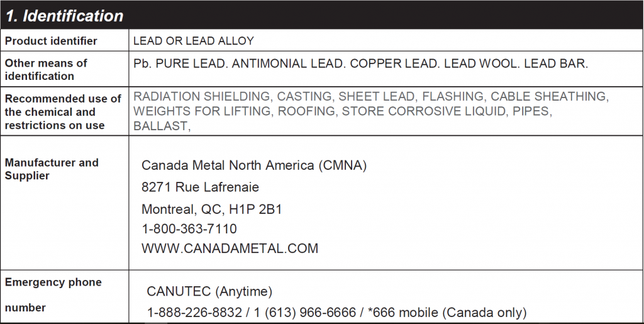The height and width of the screenshot is (324, 644).
Task: Select the 'Other means of identification' label
Action: click(x=45, y=69)
